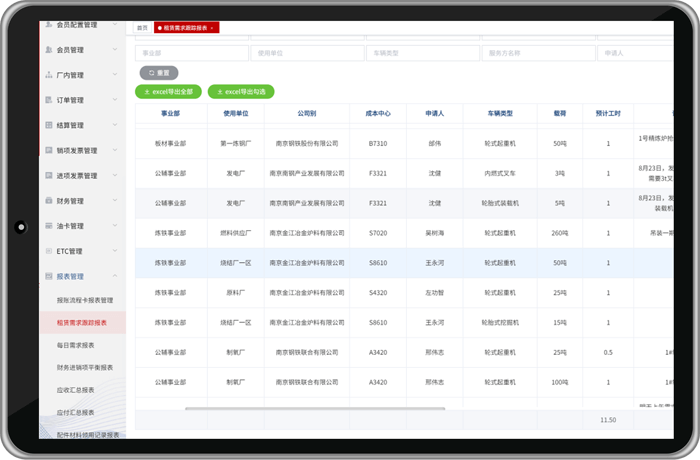Click the 厂内管理 sidebar icon
Screen dimensions: 700x460
[x=49, y=75]
